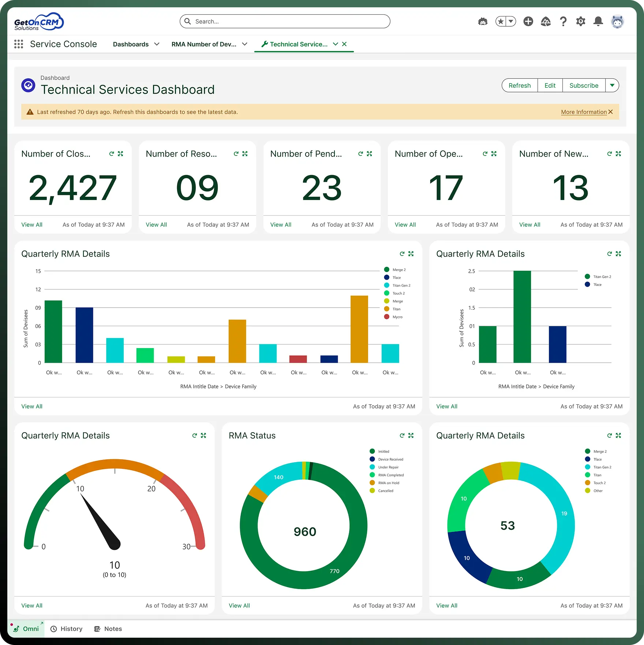Click the add new item plus icon
This screenshot has width=644, height=645.
click(x=528, y=21)
